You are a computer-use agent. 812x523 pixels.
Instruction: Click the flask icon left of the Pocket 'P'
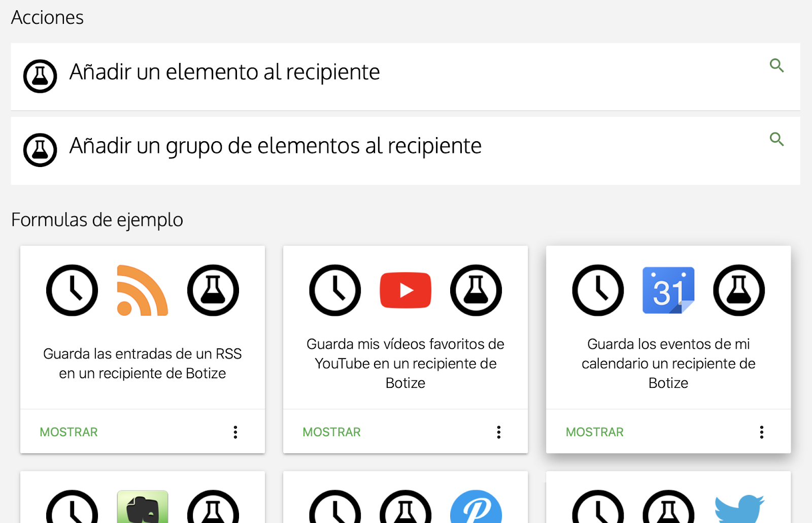(405, 507)
